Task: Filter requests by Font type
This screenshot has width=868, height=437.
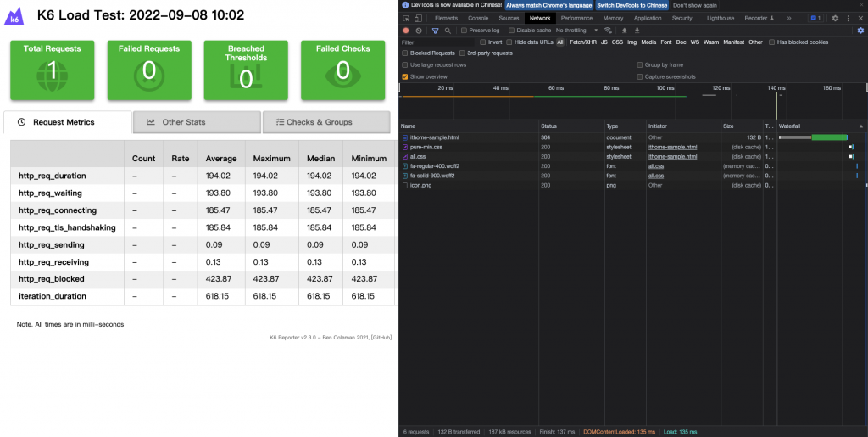Action: point(666,42)
